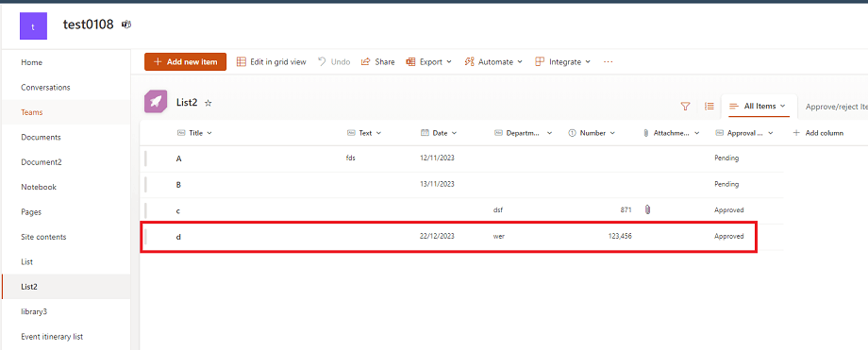868x350 pixels.
Task: Open Documents in sidebar
Action: [41, 138]
